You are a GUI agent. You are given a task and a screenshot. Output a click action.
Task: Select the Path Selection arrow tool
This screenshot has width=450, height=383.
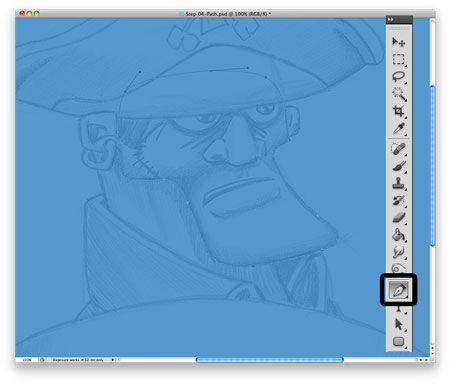(x=399, y=324)
